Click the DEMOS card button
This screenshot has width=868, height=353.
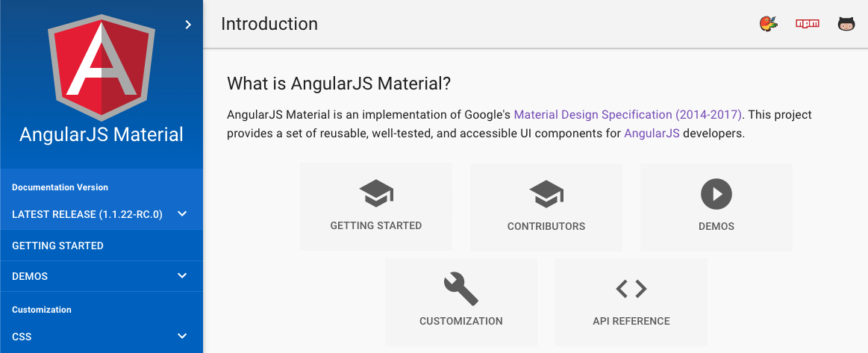716,207
